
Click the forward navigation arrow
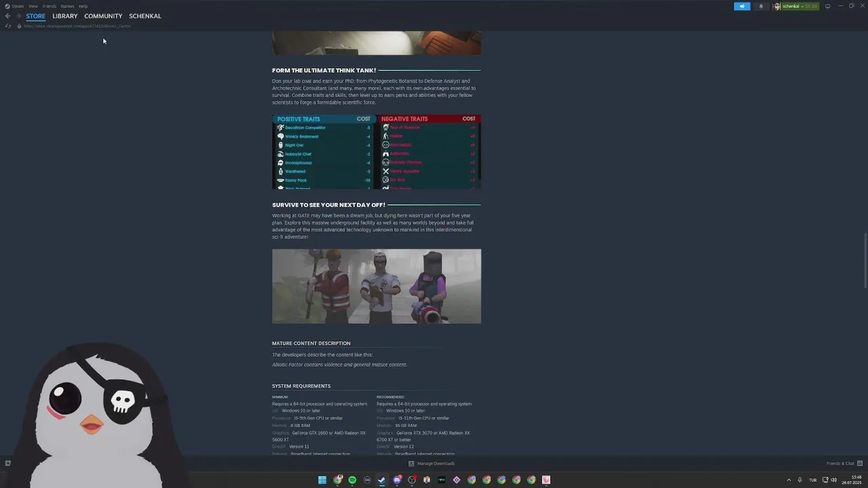pyautogui.click(x=19, y=16)
